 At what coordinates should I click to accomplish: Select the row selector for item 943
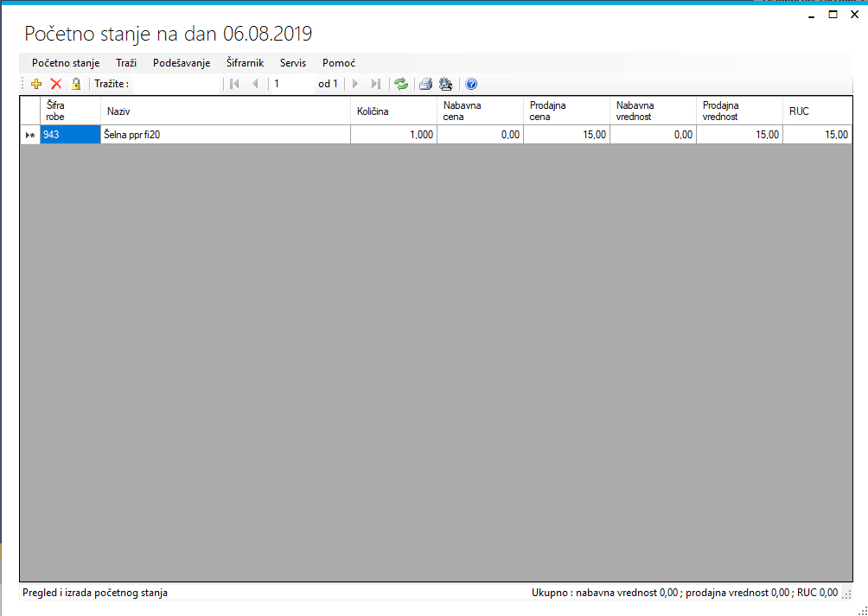(30, 135)
